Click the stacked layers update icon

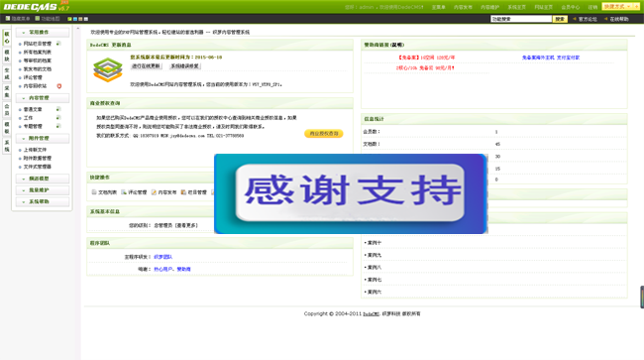[x=108, y=69]
